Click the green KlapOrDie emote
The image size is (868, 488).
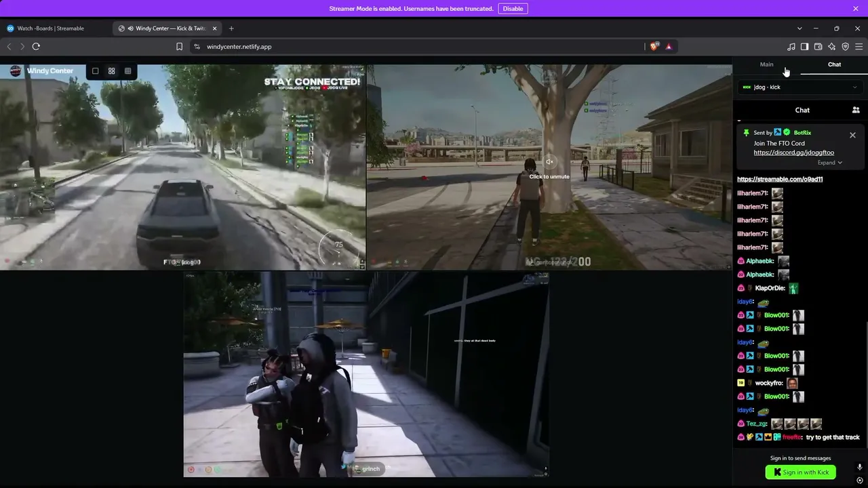793,288
